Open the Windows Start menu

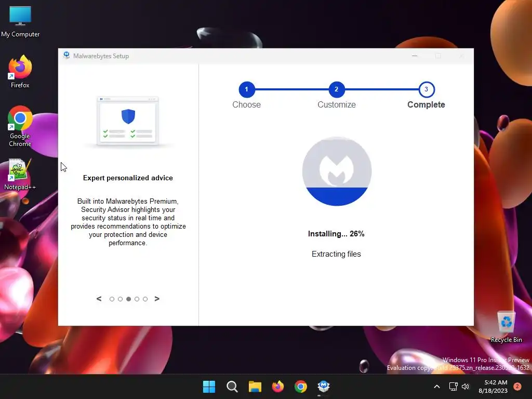pos(209,387)
